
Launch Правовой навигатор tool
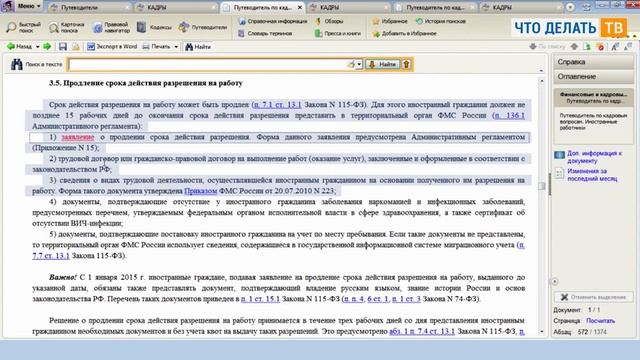click(x=111, y=27)
